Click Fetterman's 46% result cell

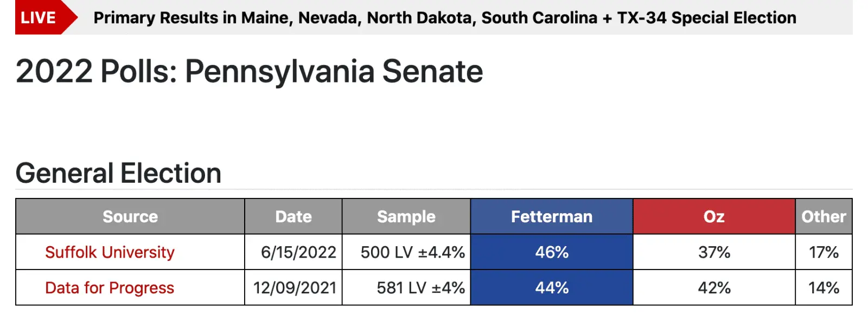point(552,252)
